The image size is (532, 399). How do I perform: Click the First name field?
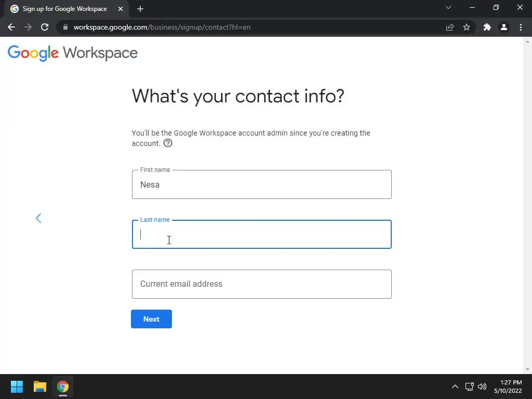(262, 184)
